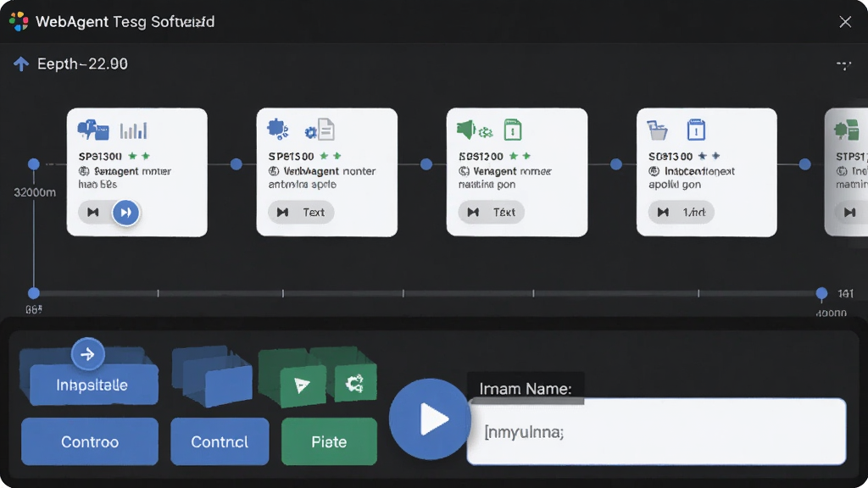Click the folder icon on the S081300 card
The height and width of the screenshot is (488, 868).
tap(657, 130)
